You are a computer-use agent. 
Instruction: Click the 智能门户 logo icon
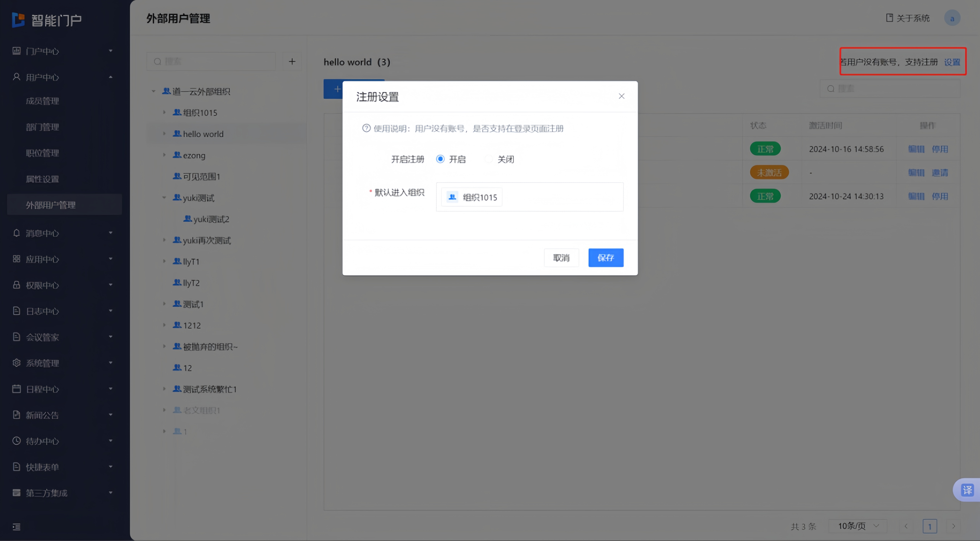[18, 20]
